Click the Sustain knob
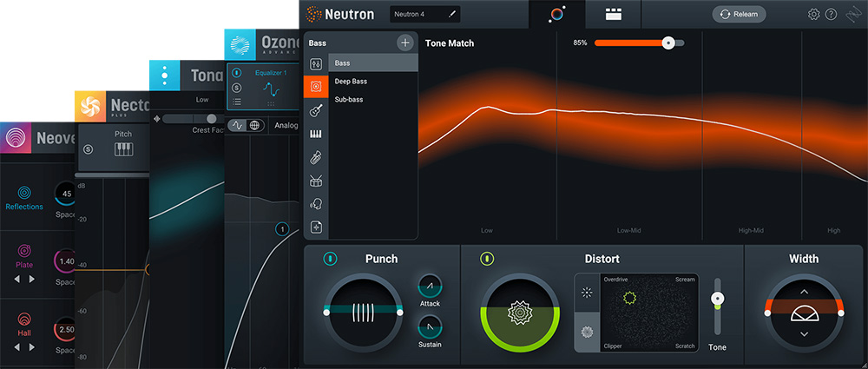The width and height of the screenshot is (868, 369). pyautogui.click(x=431, y=327)
